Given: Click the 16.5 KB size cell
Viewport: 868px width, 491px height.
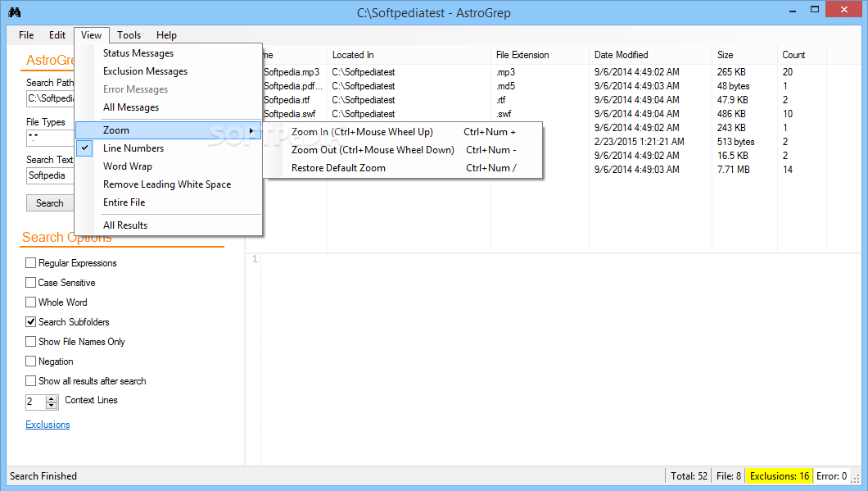Looking at the screenshot, I should click(733, 156).
